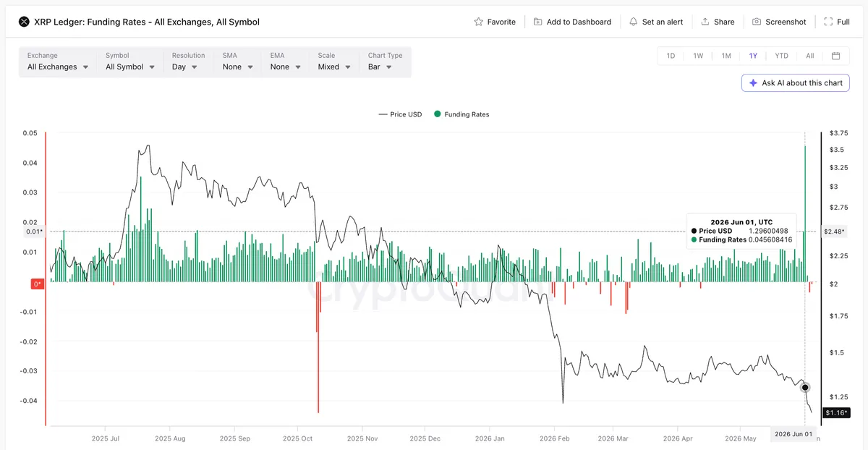Click the $2.48 price axis marker

tap(835, 232)
